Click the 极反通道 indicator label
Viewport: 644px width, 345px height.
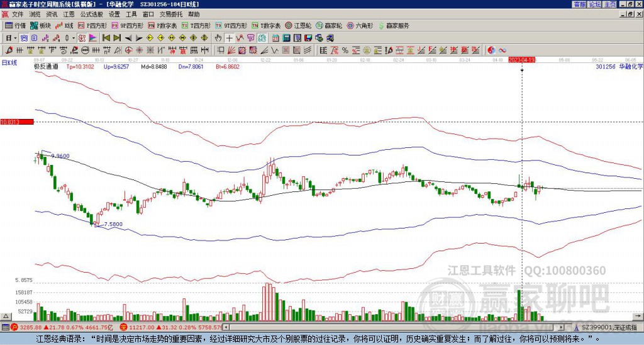47,66
